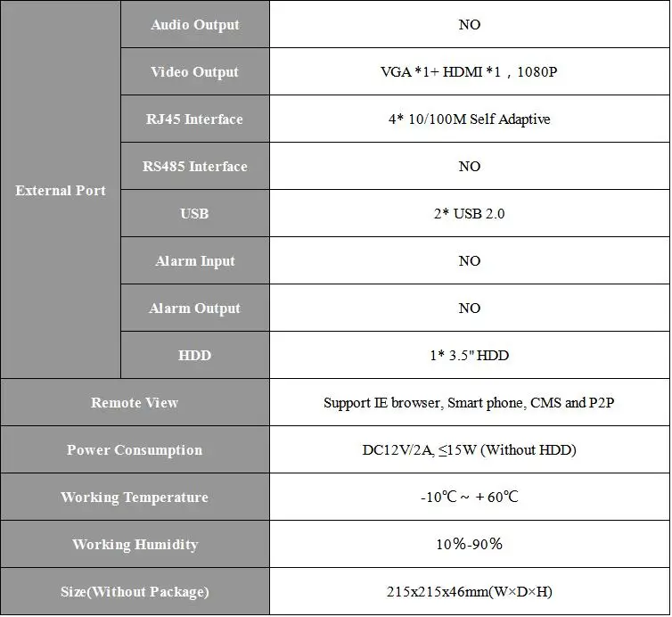Click the 10%-90% humidity value

(x=469, y=544)
